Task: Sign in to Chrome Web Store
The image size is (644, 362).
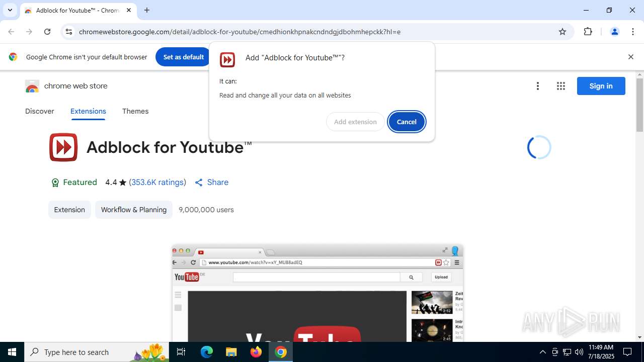Action: pyautogui.click(x=601, y=86)
